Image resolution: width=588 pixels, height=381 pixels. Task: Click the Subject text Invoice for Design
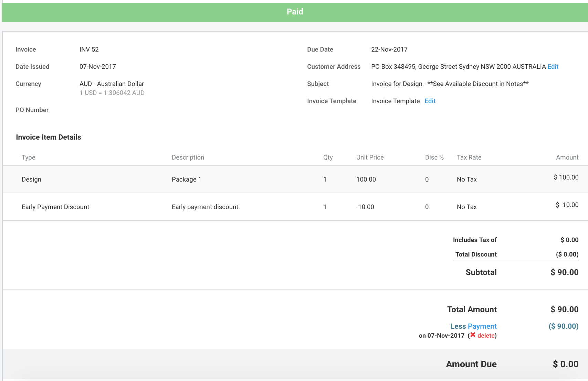[450, 84]
